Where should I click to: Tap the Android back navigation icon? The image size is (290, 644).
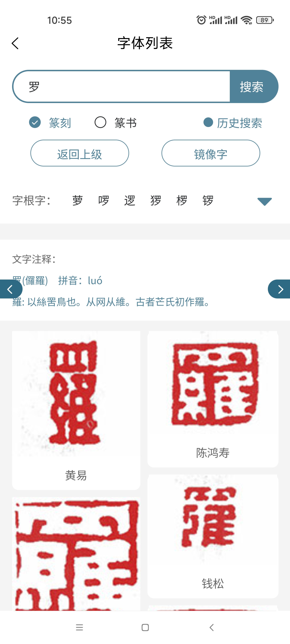click(211, 627)
